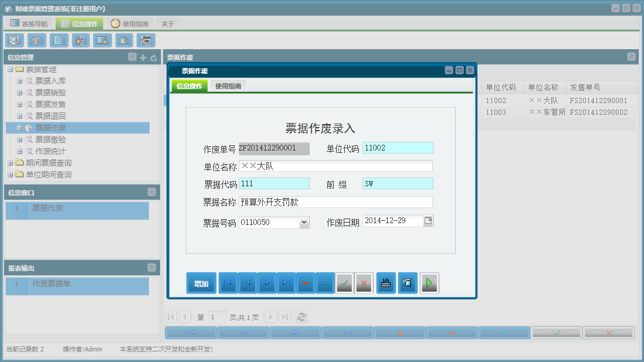Screen dimensions: 644x362
Task: Click the green check confirm button
Action: pos(345,283)
